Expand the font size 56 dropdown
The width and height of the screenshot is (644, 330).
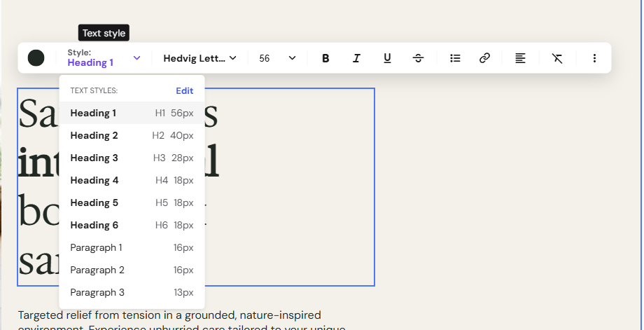pos(277,58)
